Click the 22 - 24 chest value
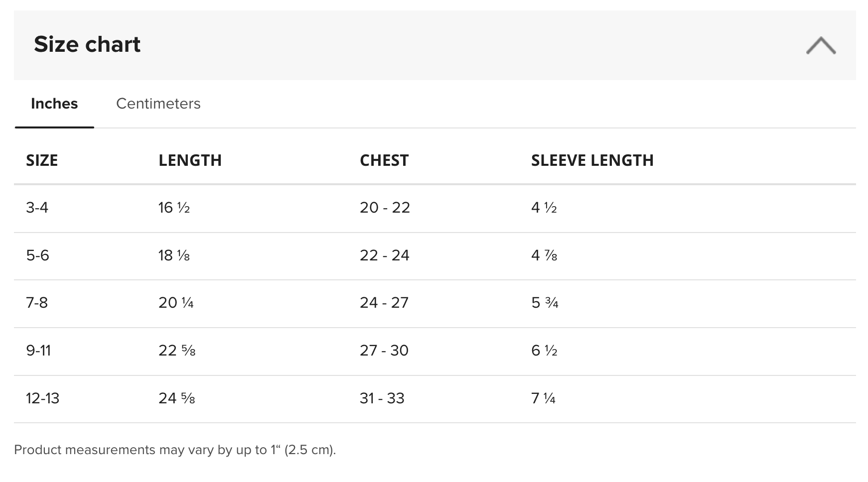Screen dimensions: 868x482 [x=385, y=255]
